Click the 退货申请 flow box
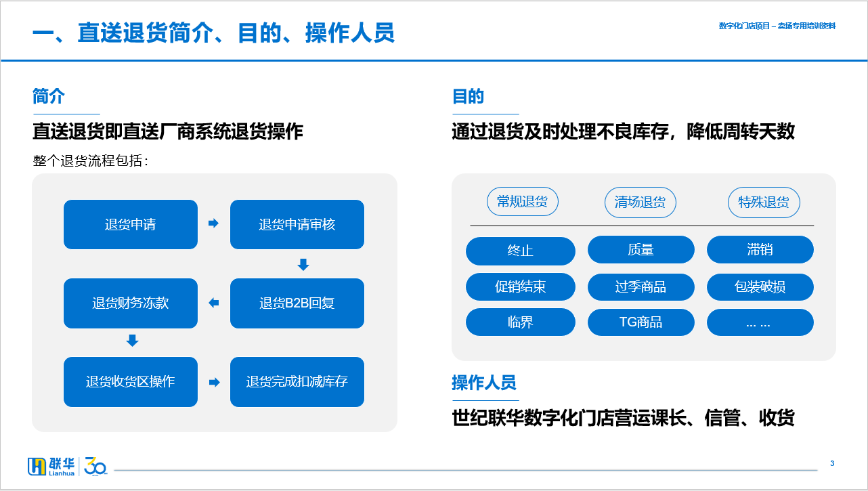This screenshot has height=491, width=868. (x=131, y=224)
